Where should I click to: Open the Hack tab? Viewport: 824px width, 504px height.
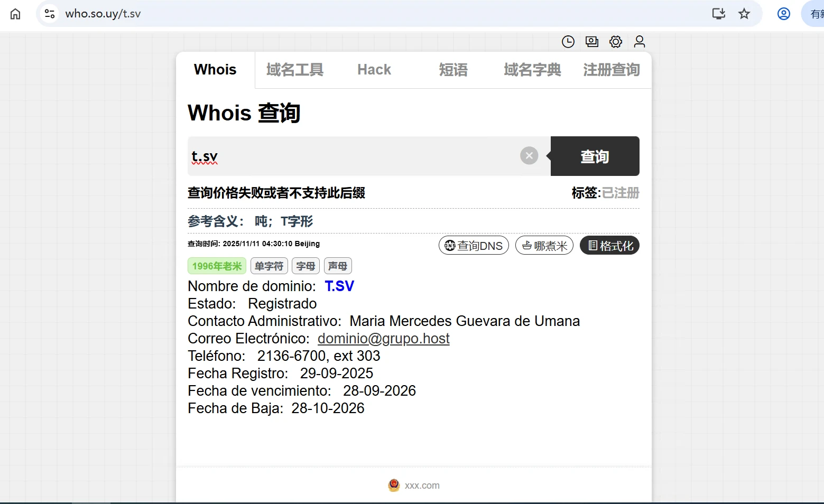(x=374, y=70)
